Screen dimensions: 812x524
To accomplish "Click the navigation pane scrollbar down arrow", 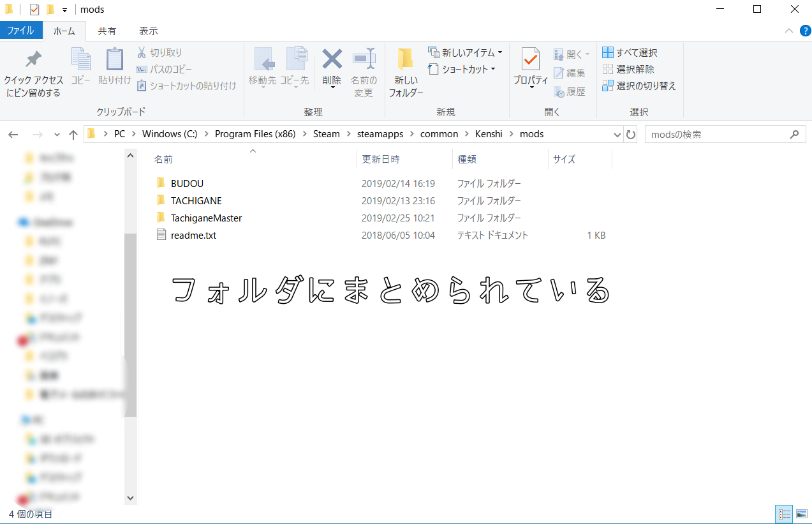I will (x=130, y=498).
